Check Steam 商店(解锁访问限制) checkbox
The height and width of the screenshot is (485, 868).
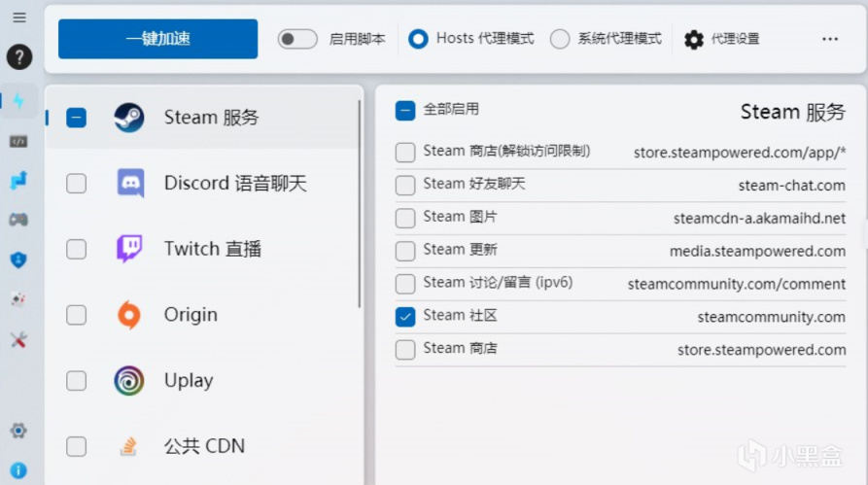[405, 153]
